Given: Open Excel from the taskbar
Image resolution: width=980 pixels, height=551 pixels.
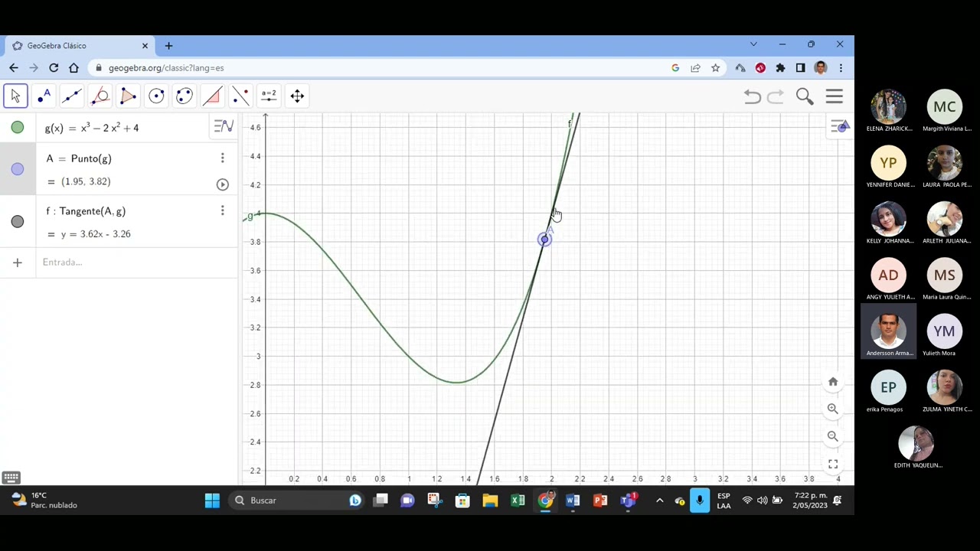Looking at the screenshot, I should tap(518, 500).
